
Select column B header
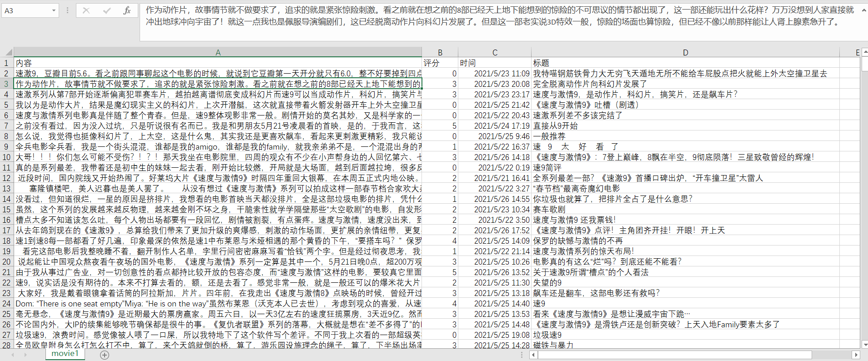coord(440,52)
